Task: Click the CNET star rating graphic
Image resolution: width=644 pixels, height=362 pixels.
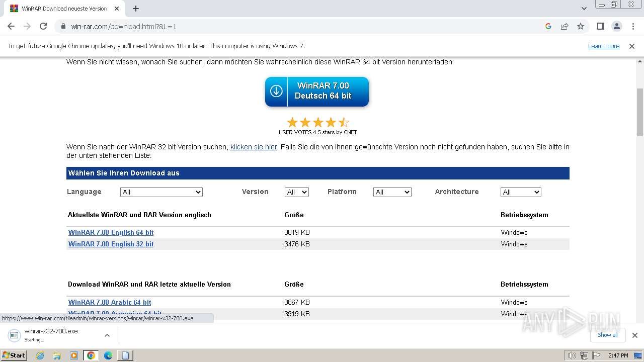Action: click(x=318, y=123)
